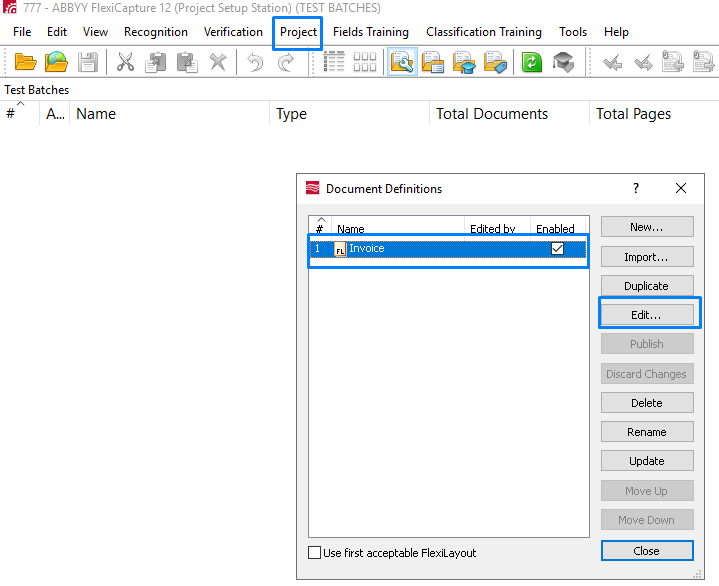
Task: Click the A... column header in batches
Action: click(x=55, y=114)
